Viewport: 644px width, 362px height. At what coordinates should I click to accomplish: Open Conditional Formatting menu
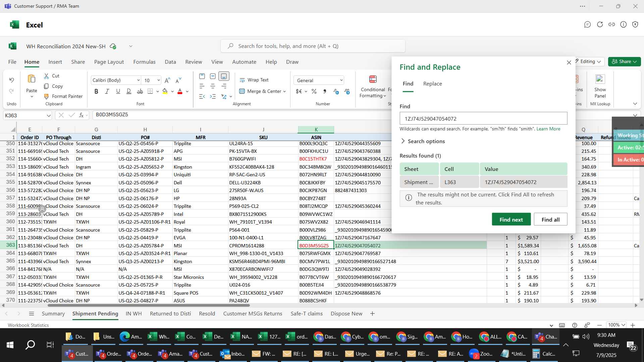click(373, 87)
